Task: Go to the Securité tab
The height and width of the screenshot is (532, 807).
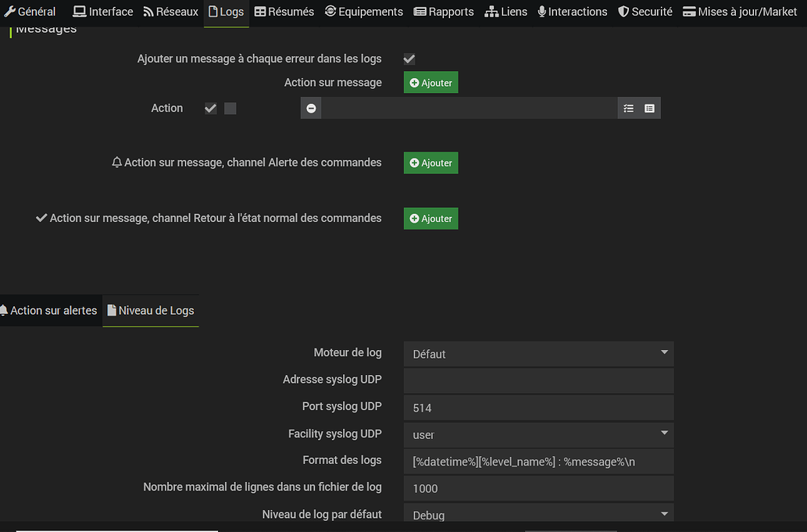Action: [645, 12]
